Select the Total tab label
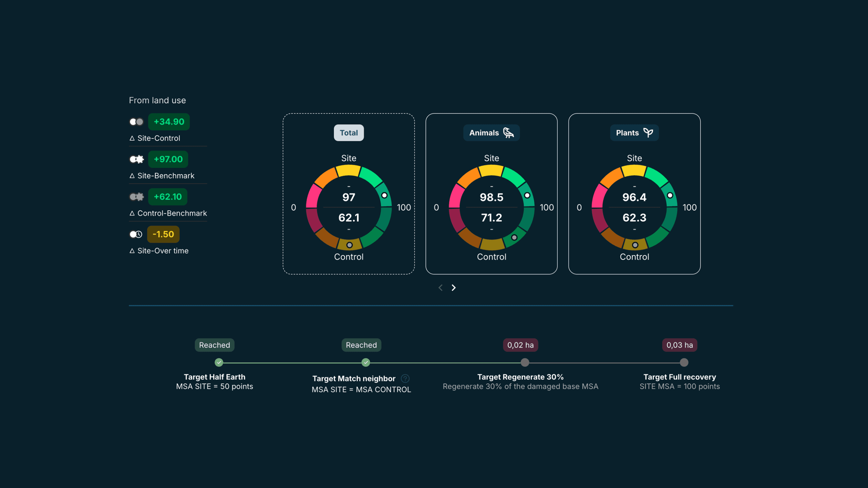The width and height of the screenshot is (868, 488). coord(349,133)
